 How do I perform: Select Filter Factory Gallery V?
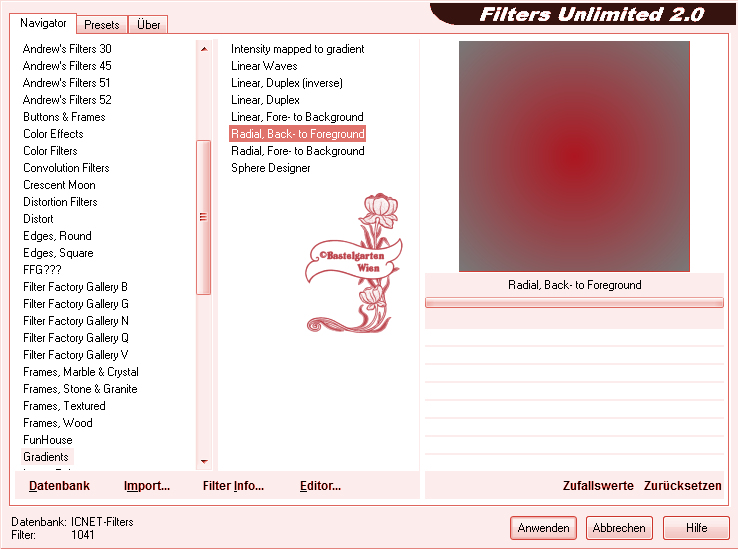(75, 355)
